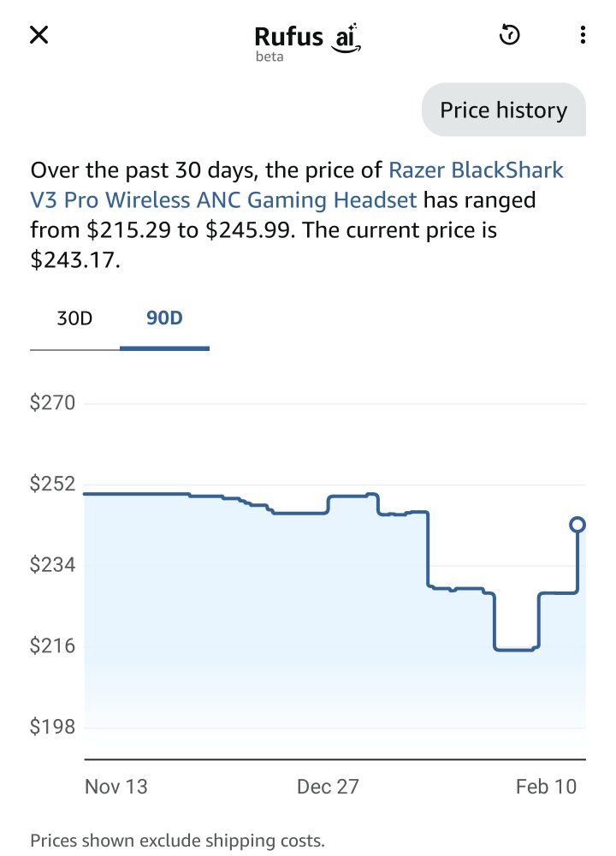Switch to the 30D tab

pos(74,318)
